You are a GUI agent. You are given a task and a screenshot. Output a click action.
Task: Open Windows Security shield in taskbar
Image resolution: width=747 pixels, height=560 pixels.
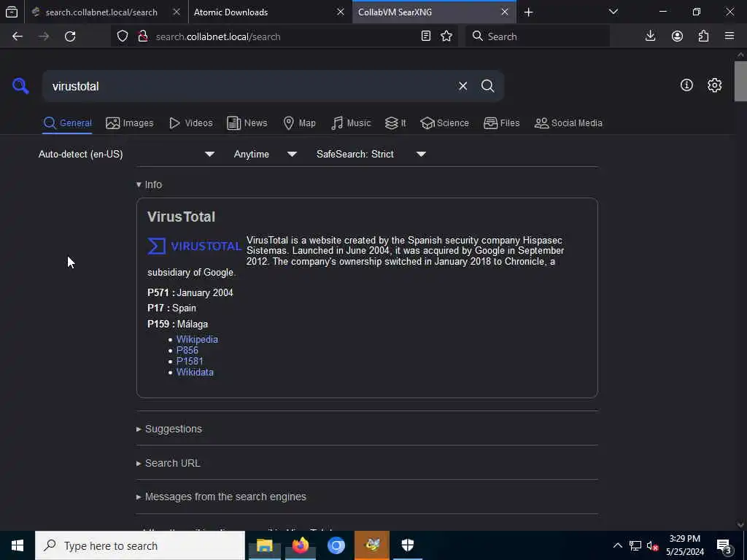pos(408,545)
